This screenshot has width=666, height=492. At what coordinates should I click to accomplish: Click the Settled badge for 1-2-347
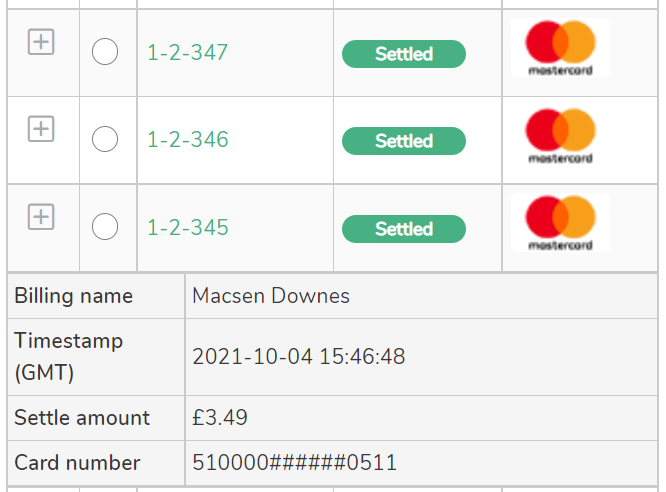pyautogui.click(x=404, y=54)
